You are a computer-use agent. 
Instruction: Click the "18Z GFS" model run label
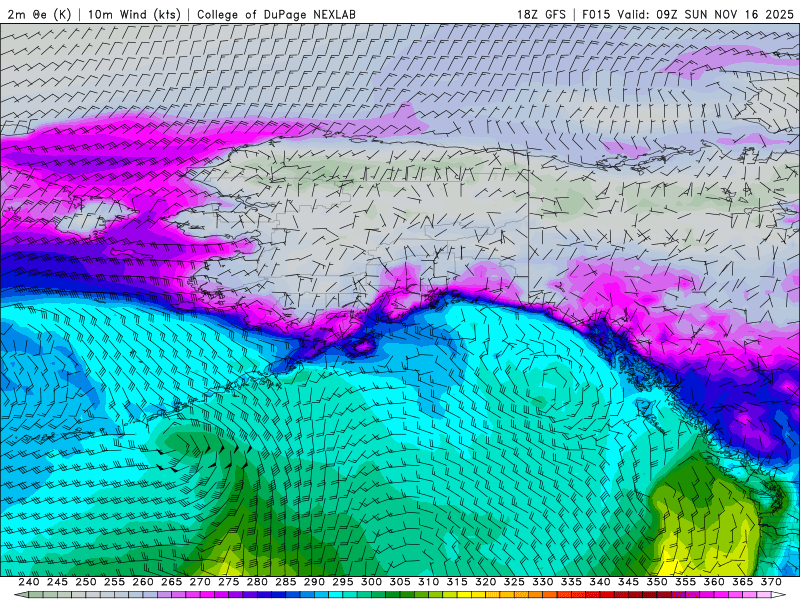[541, 14]
